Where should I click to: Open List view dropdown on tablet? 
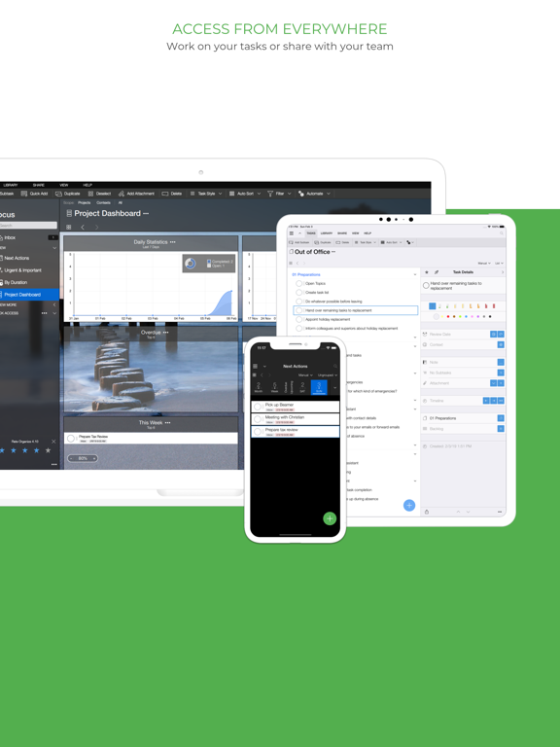coord(499,263)
